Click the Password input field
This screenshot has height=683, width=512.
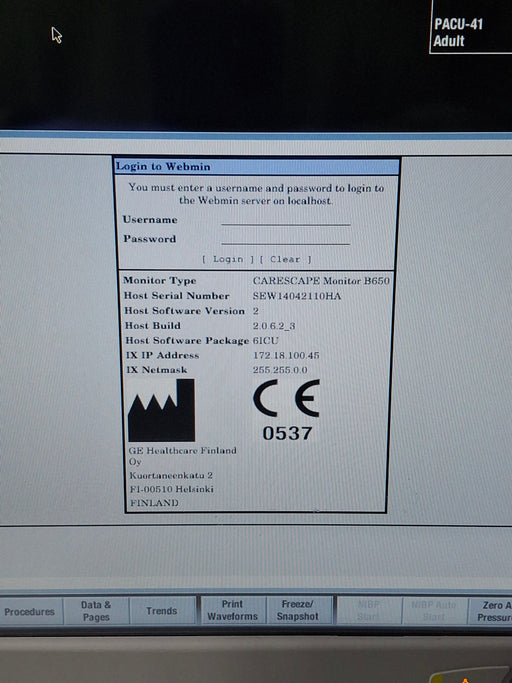pyautogui.click(x=285, y=239)
